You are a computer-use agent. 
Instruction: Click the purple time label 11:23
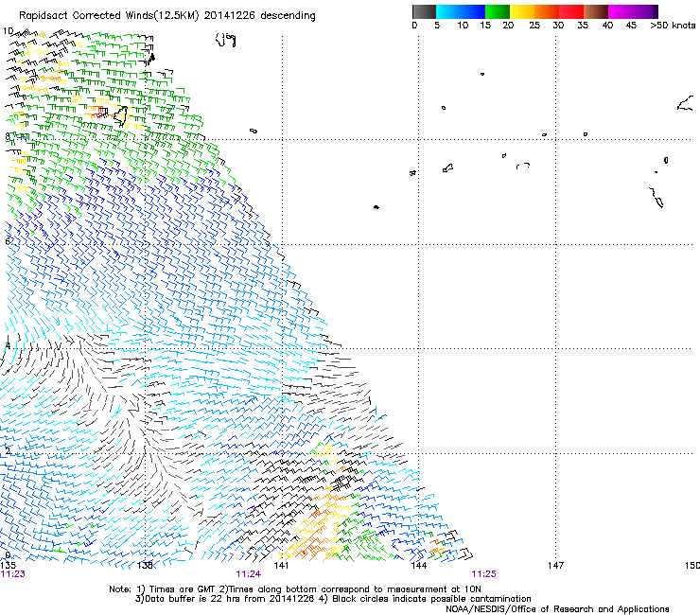12,574
